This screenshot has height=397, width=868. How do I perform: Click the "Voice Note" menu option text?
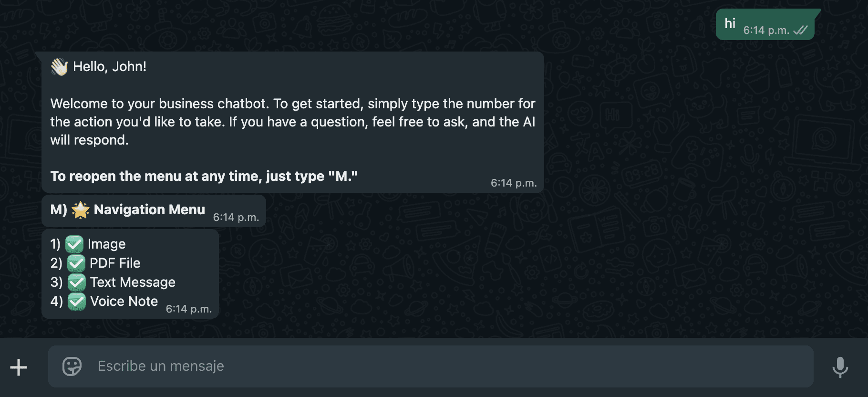124,301
